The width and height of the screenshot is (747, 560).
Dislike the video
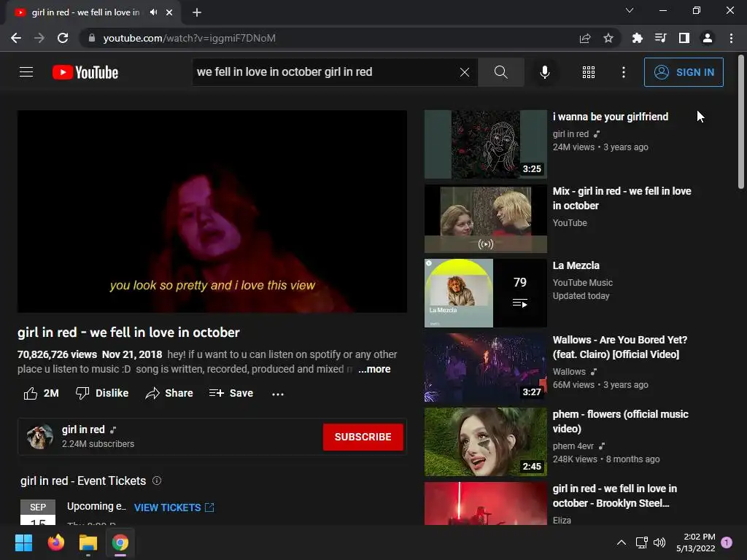[102, 393]
